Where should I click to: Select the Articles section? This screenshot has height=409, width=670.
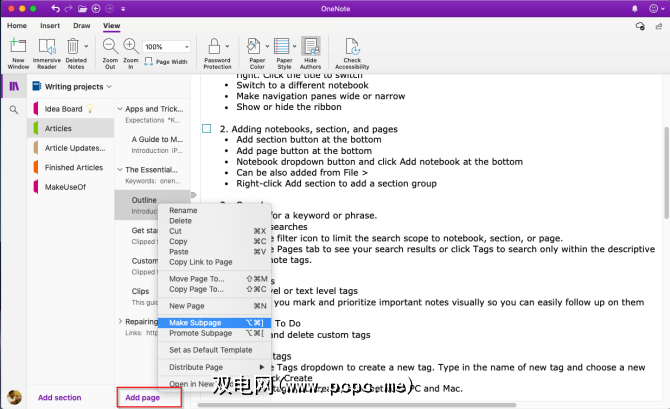pyautogui.click(x=58, y=128)
